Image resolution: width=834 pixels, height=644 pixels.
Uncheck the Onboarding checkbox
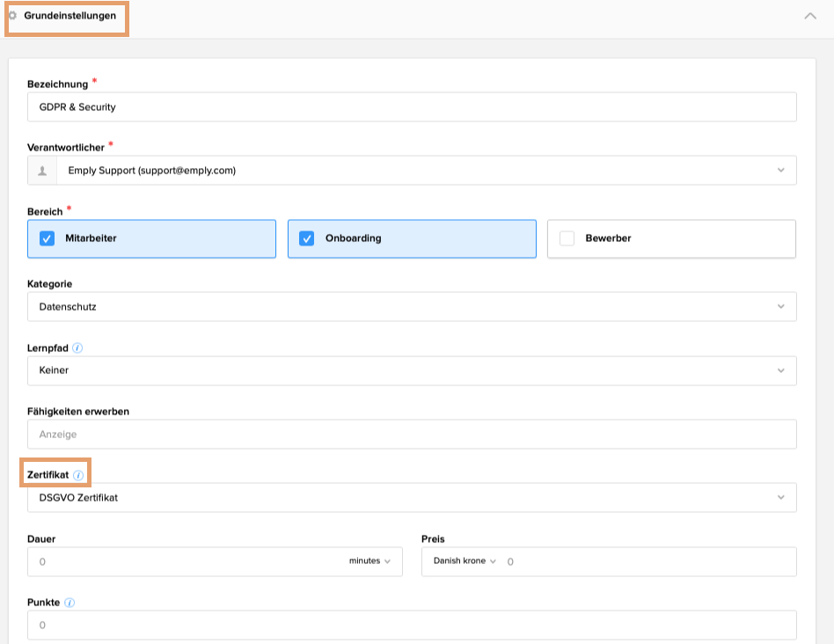[x=308, y=238]
